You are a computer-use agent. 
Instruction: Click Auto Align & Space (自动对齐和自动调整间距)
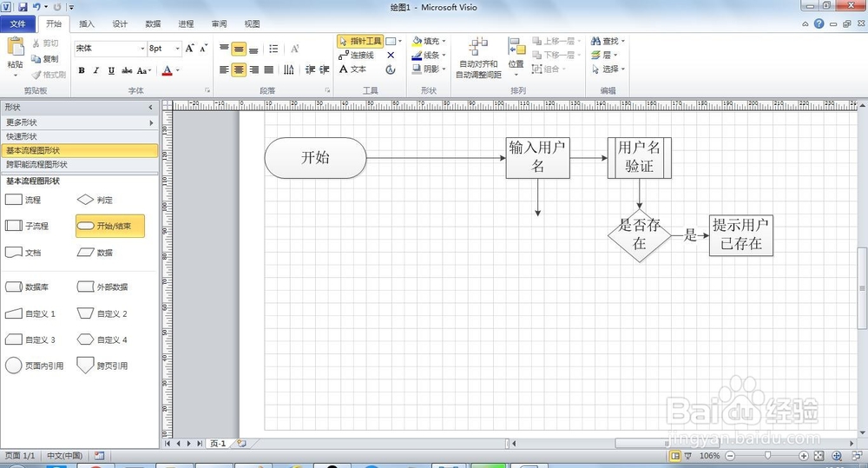click(x=478, y=57)
